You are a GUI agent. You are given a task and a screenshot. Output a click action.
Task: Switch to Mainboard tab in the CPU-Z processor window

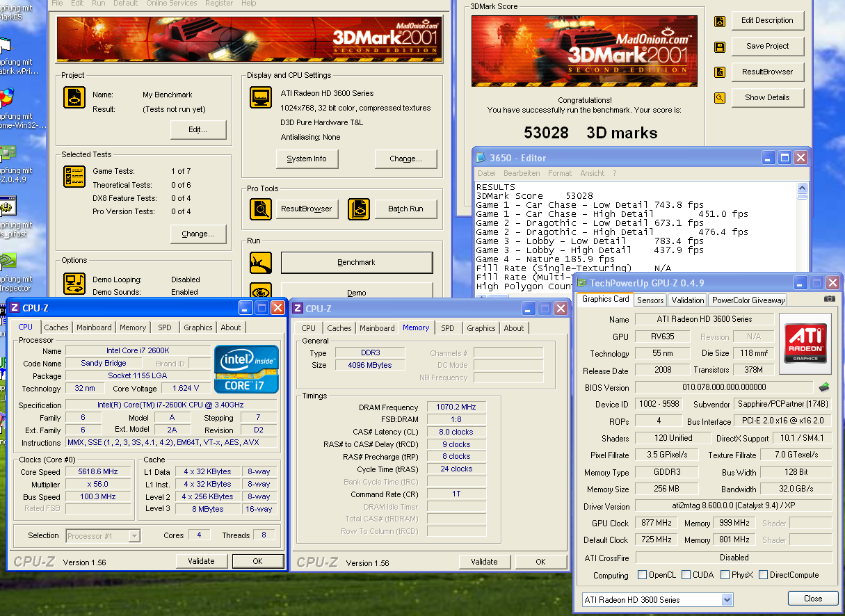click(x=94, y=327)
